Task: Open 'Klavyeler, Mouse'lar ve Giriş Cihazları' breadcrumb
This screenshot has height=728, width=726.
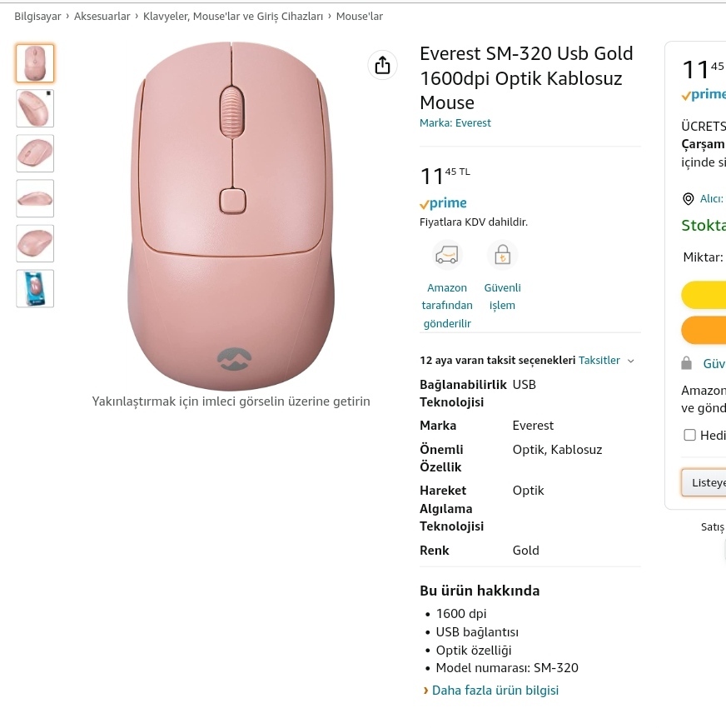Action: pos(233,17)
